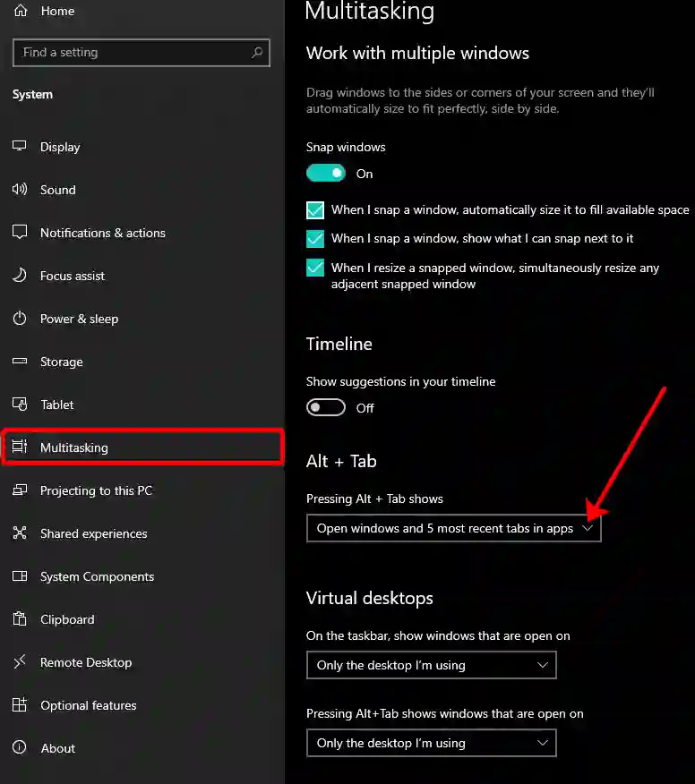Turn off the Snap windows toggle

tap(326, 173)
